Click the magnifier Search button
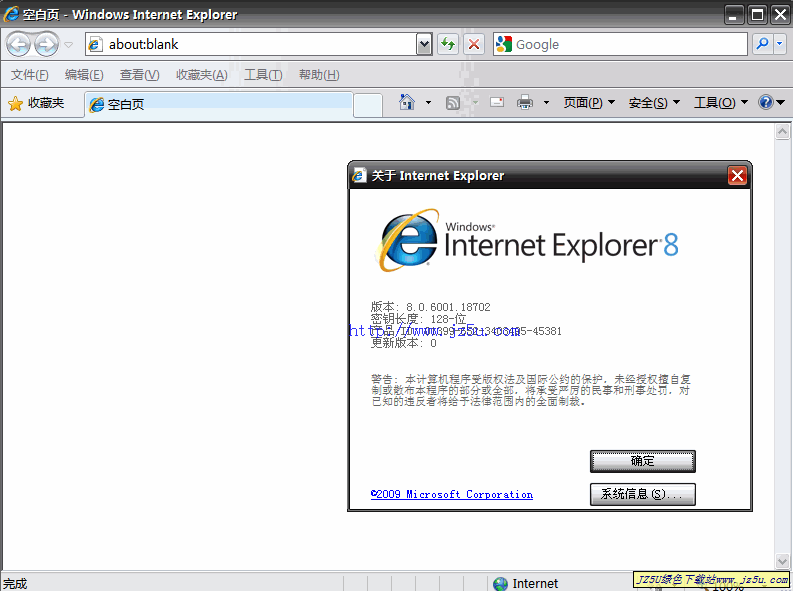 coord(762,44)
